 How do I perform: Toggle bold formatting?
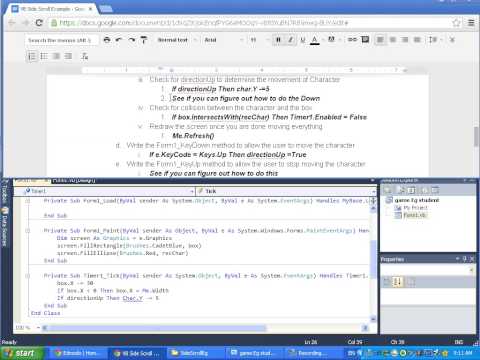pyautogui.click(x=278, y=40)
